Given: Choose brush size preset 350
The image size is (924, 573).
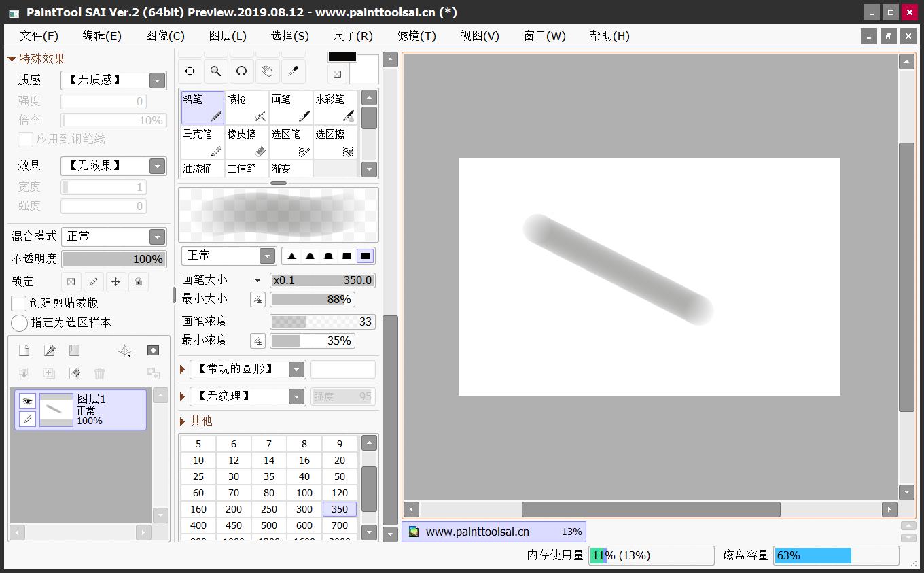Looking at the screenshot, I should [340, 509].
